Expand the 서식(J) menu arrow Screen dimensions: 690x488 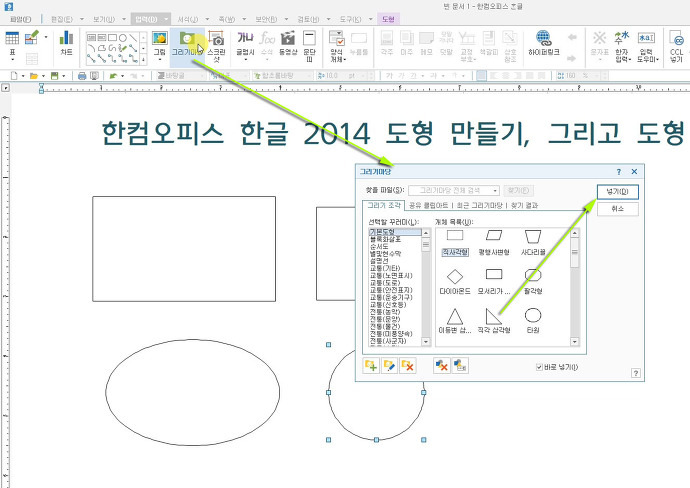207,19
